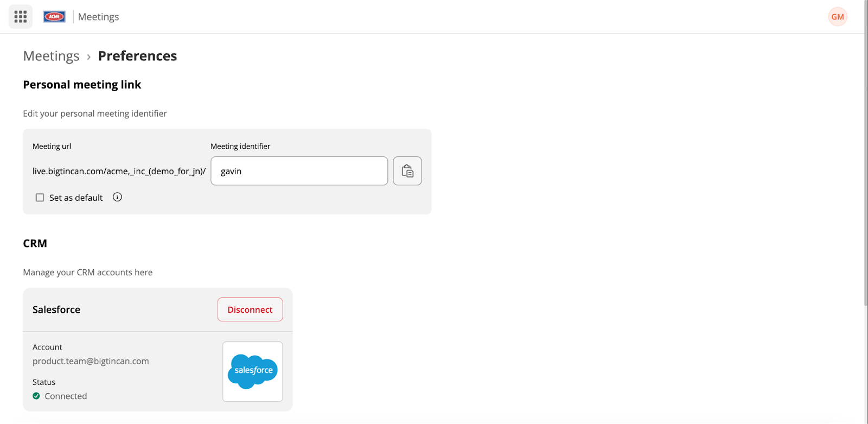Click the Salesforce card heading
Viewport: 868px width, 424px height.
[56, 309]
